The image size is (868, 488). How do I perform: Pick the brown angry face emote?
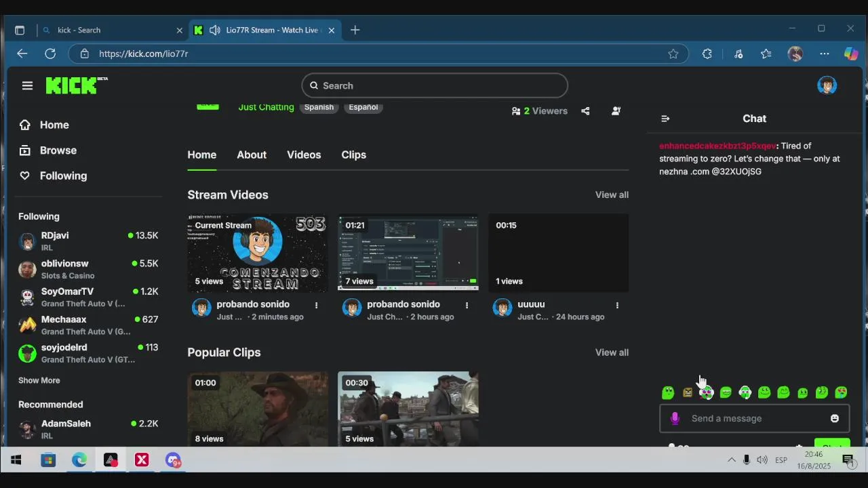(688, 392)
